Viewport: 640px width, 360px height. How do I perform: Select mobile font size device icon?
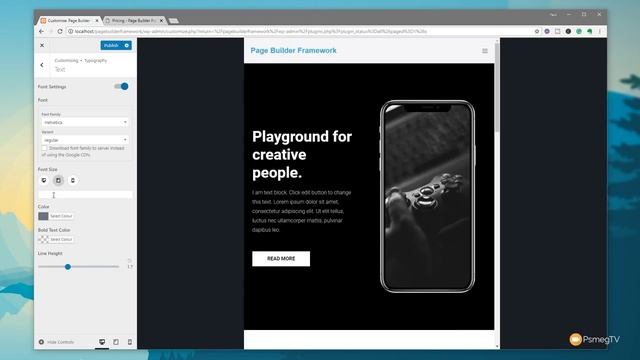click(x=73, y=180)
